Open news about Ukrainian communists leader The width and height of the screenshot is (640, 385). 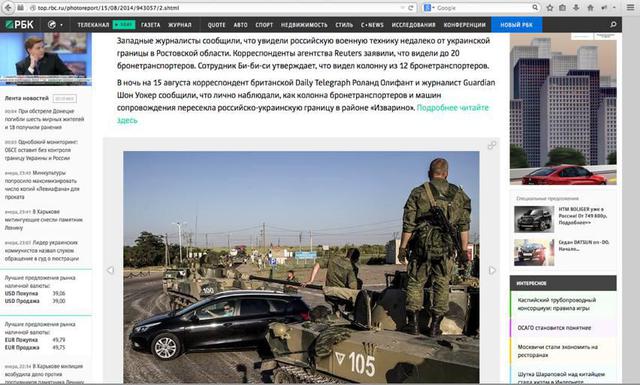tap(42, 251)
